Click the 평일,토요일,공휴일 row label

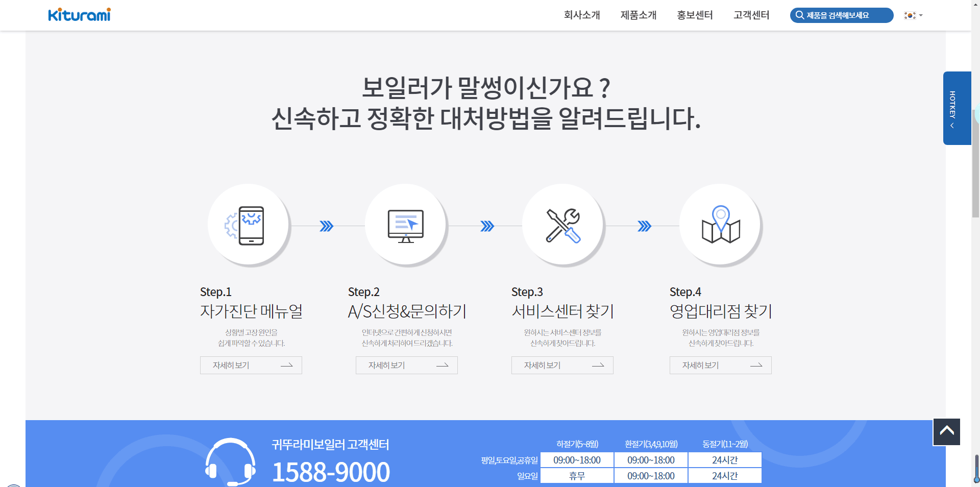pos(509,460)
